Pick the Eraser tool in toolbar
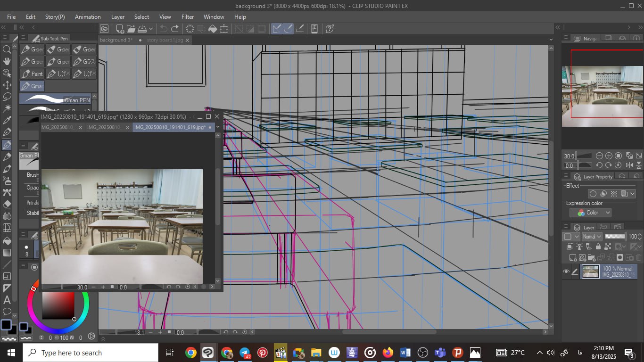This screenshot has width=644, height=362. pyautogui.click(x=7, y=204)
